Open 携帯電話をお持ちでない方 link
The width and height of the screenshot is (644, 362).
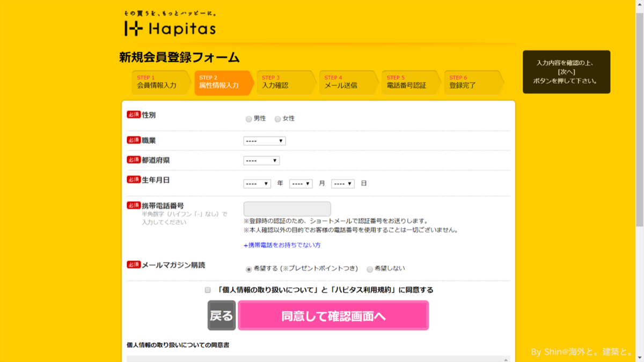282,245
